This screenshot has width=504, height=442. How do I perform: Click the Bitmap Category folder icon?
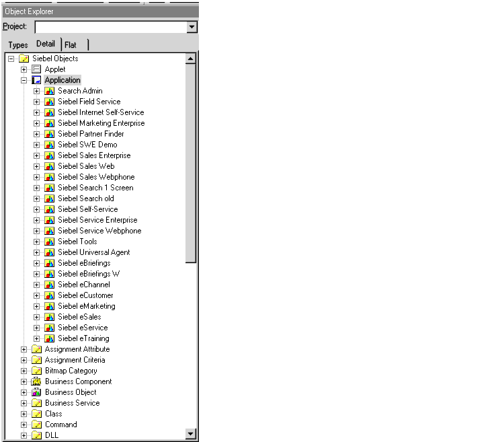tap(37, 371)
